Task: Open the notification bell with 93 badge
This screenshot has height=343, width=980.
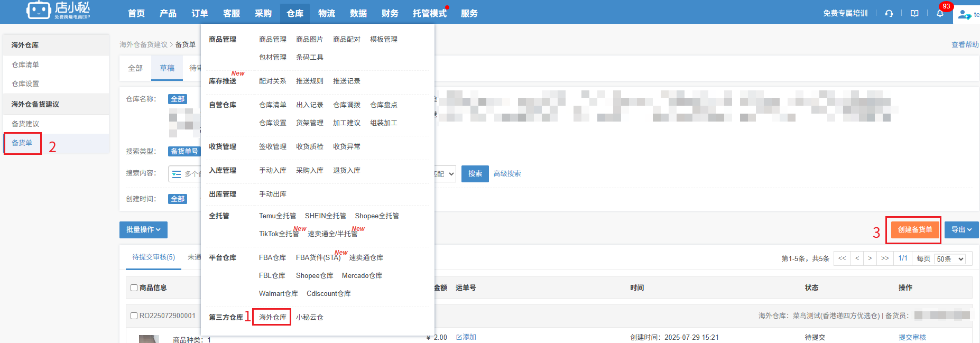Action: pos(940,13)
